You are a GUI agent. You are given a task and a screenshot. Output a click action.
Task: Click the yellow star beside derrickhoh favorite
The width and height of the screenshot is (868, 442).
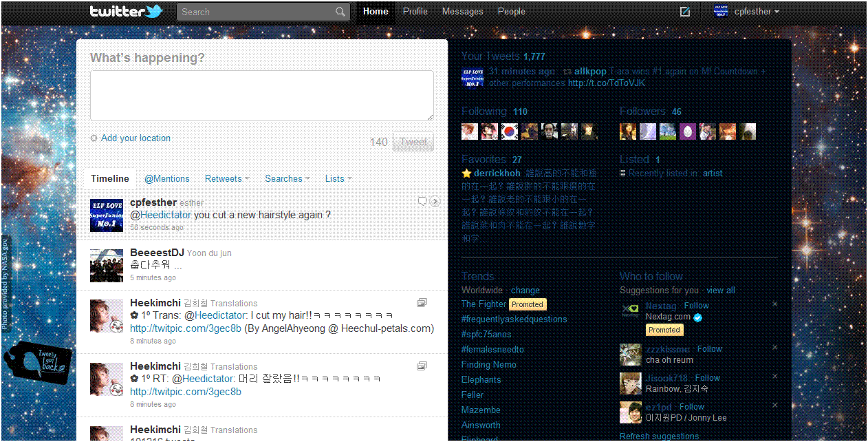coord(466,173)
